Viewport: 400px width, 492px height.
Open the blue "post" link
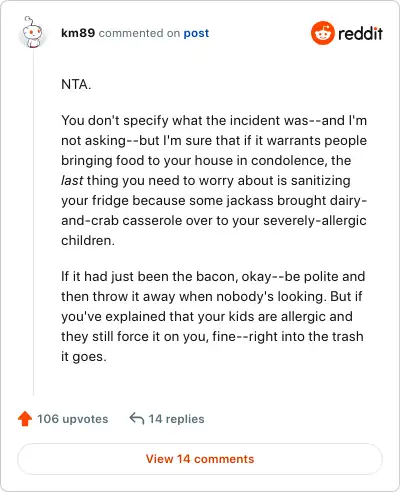pos(196,33)
